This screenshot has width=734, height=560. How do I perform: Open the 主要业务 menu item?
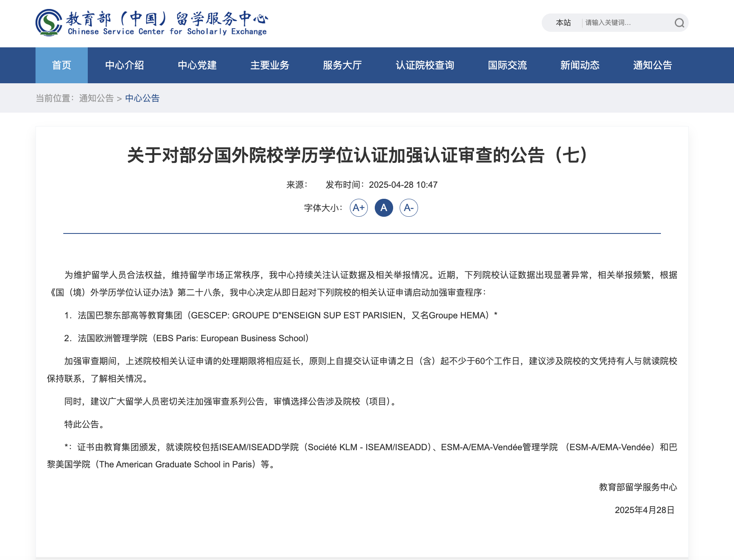(x=270, y=65)
